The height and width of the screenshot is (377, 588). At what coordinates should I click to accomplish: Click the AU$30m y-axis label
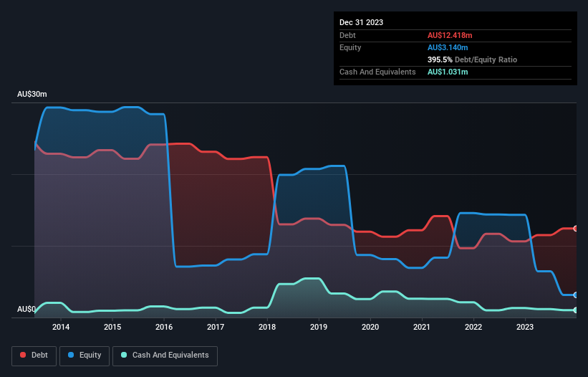pyautogui.click(x=32, y=94)
